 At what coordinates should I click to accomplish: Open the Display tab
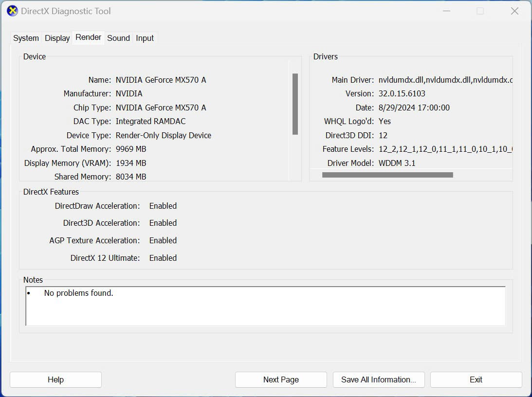[x=57, y=38]
